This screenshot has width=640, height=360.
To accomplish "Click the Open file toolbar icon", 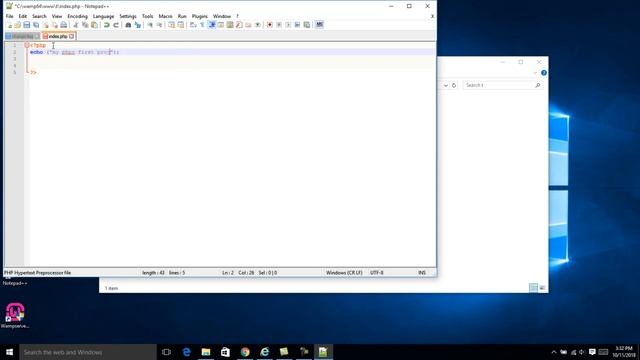I will click(18, 25).
